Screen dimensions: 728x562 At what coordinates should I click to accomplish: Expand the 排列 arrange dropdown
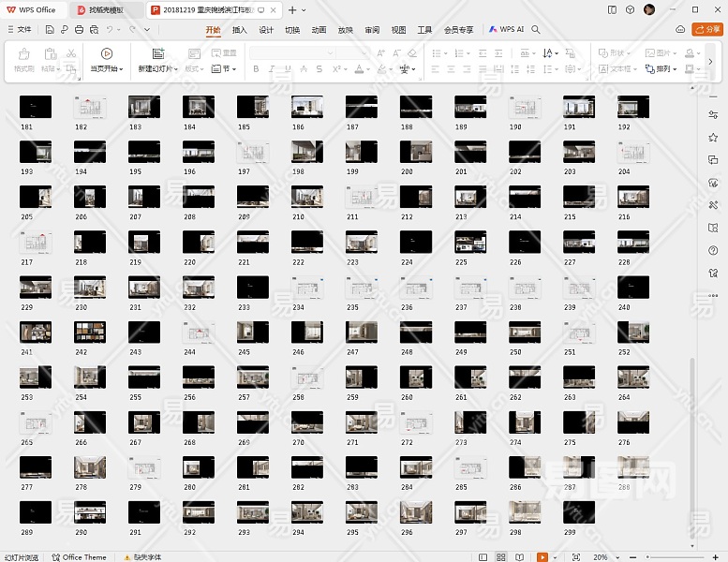pyautogui.click(x=664, y=69)
